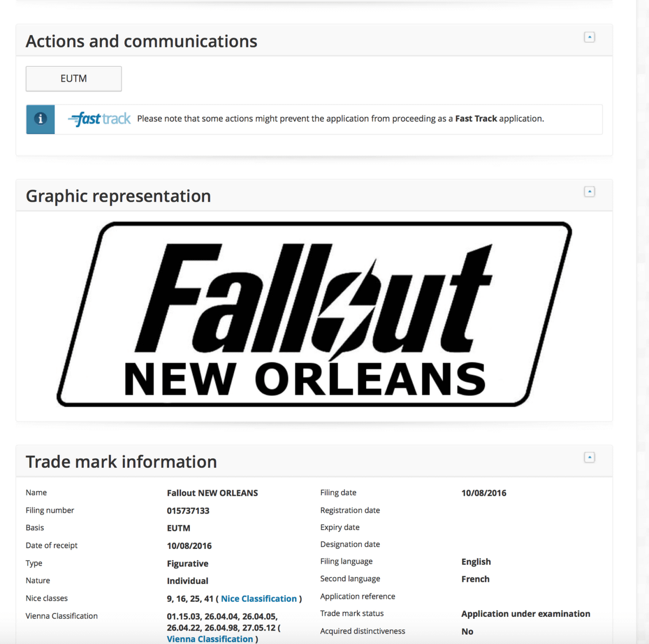
Task: Click the fast track logo
Action: coord(100,119)
